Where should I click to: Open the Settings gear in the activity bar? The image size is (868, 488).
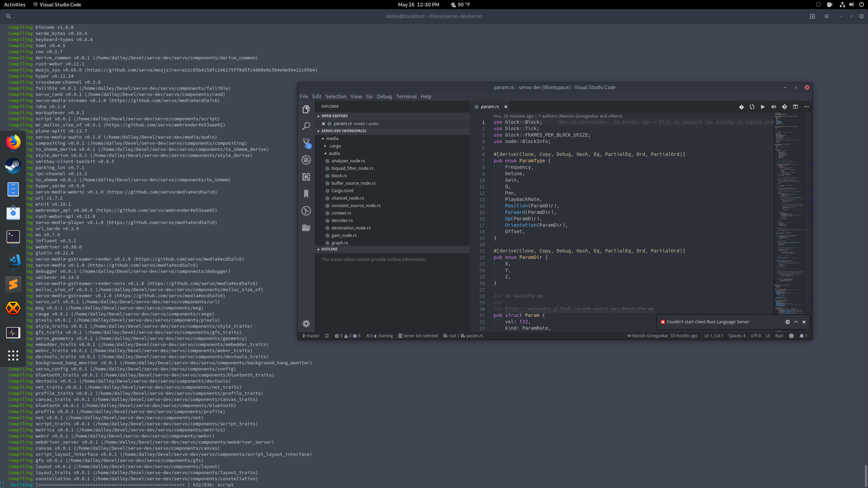pyautogui.click(x=306, y=324)
